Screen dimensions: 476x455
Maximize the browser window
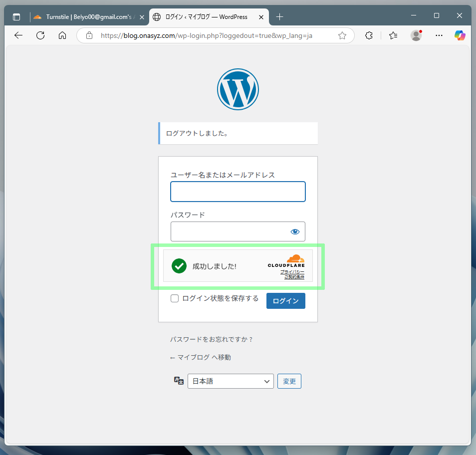coord(437,15)
